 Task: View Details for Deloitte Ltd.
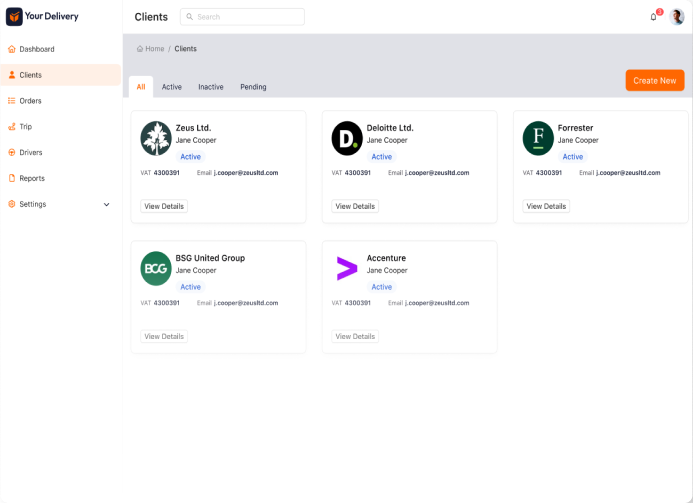pos(355,206)
